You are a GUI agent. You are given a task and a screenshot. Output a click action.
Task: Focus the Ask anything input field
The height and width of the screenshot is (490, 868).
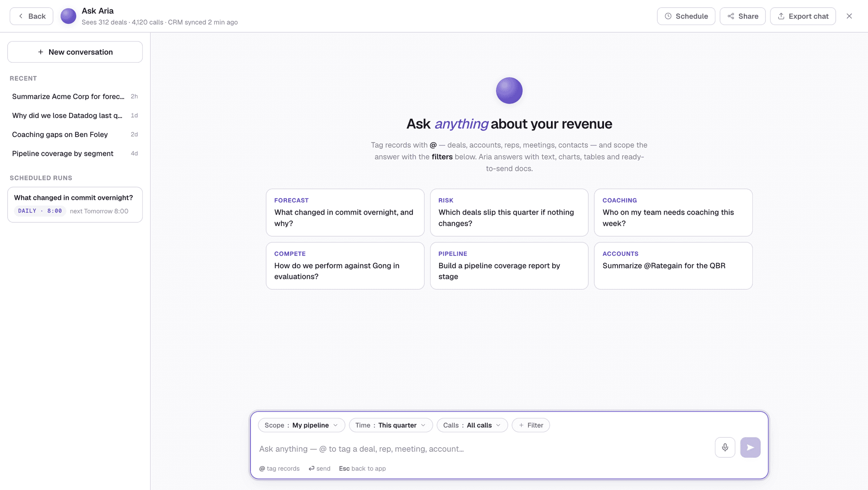[483, 449]
